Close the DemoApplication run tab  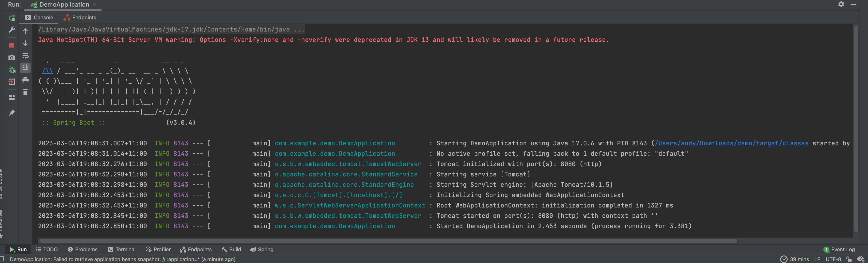[94, 5]
